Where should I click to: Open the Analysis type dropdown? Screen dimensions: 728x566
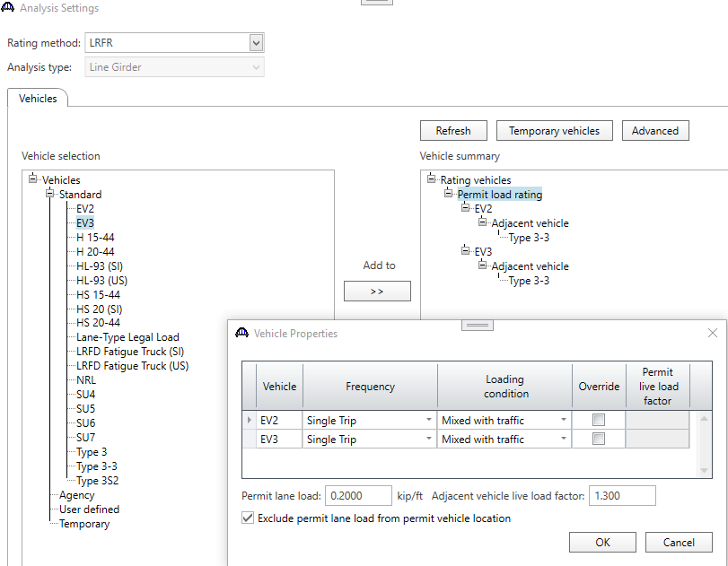click(x=257, y=67)
